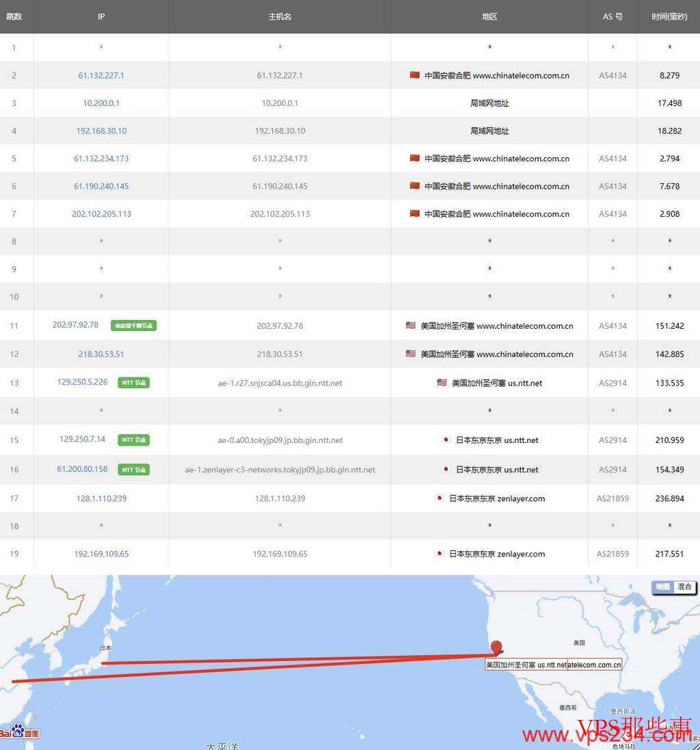Switch map to 混合 (hybrid) view
The width and height of the screenshot is (700, 750).
coord(685,587)
